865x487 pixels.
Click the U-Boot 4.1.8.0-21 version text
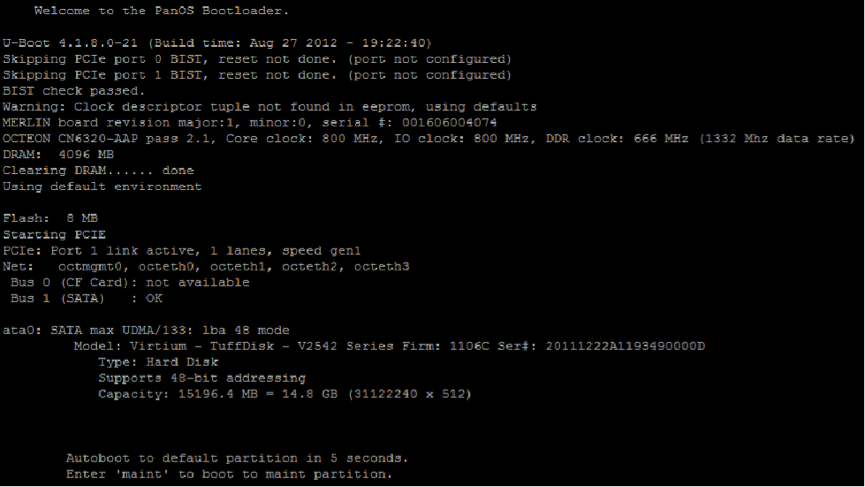tap(70, 43)
